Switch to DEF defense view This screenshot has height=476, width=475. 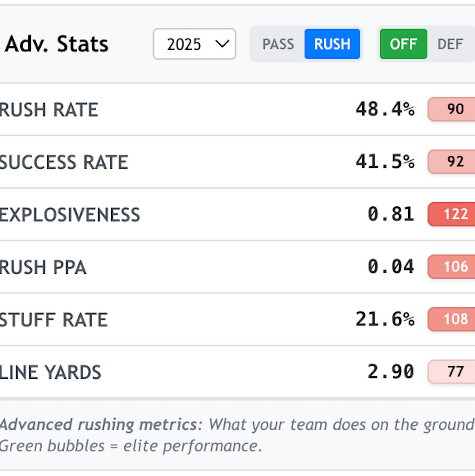(450, 44)
